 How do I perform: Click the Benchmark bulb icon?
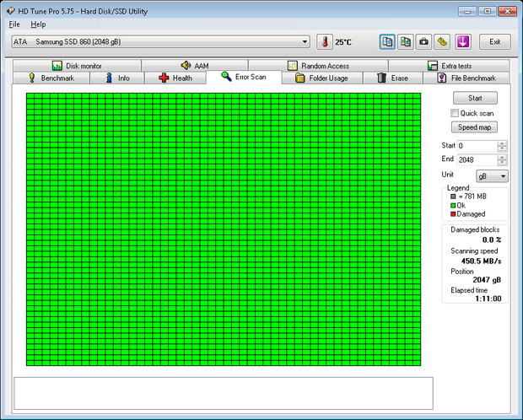(x=32, y=78)
